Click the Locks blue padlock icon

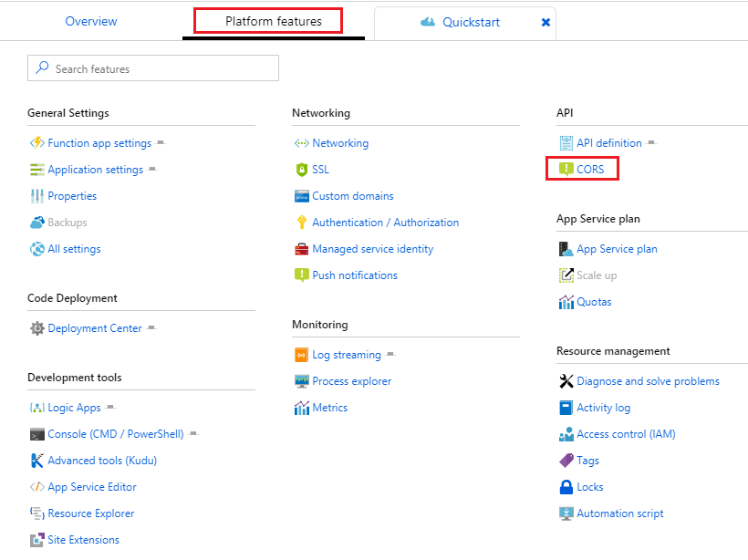coord(566,487)
